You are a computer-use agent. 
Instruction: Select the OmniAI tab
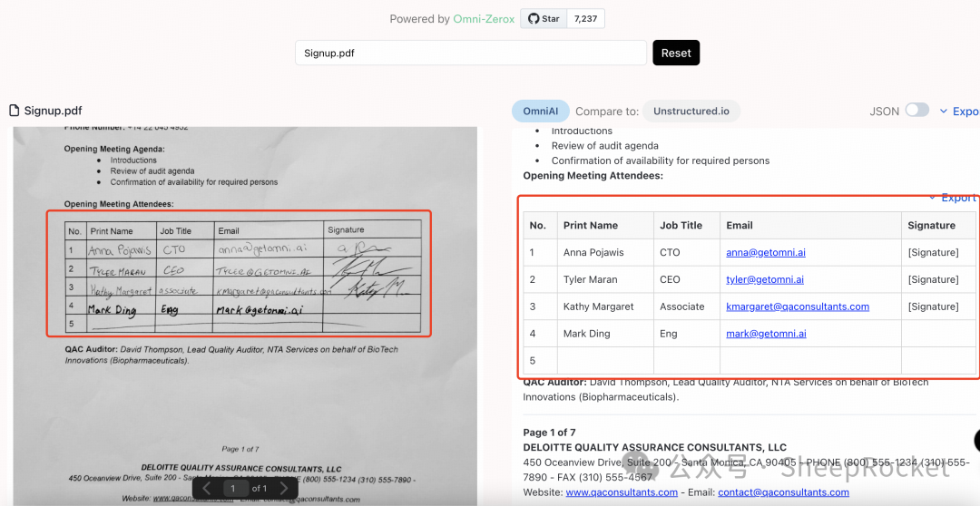(541, 112)
